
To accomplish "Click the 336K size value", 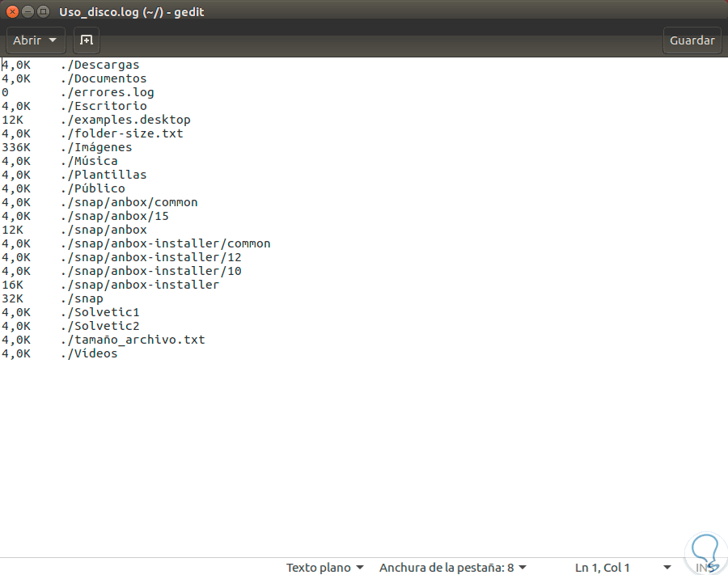I will click(16, 147).
